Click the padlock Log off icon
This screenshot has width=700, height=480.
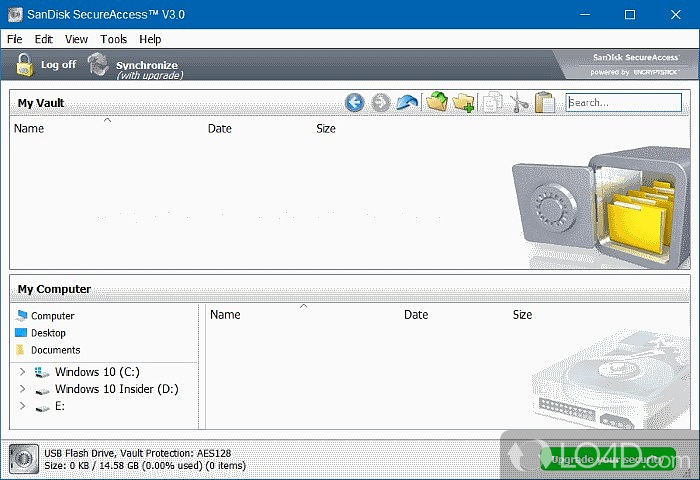[x=24, y=65]
